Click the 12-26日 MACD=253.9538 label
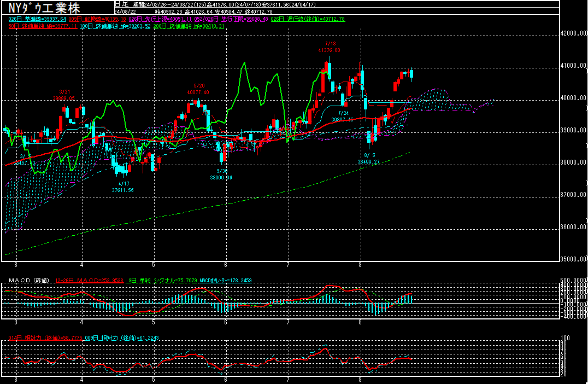588x384 pixels. tap(89, 281)
